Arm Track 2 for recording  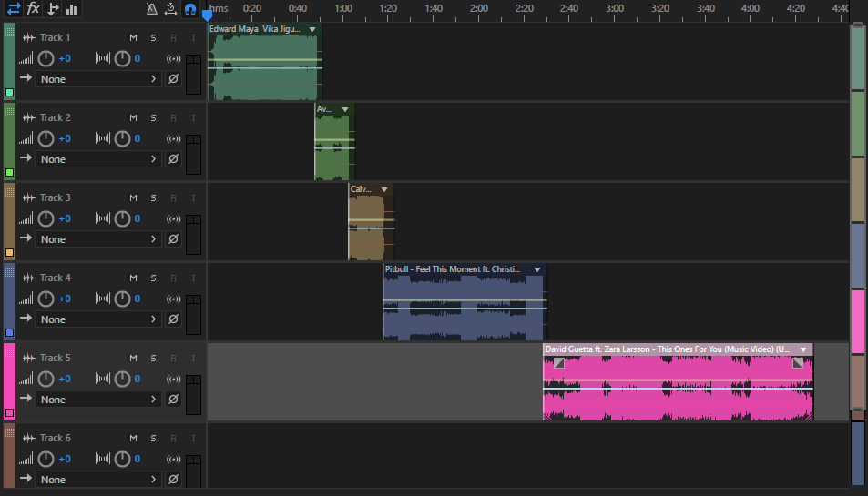click(x=173, y=117)
